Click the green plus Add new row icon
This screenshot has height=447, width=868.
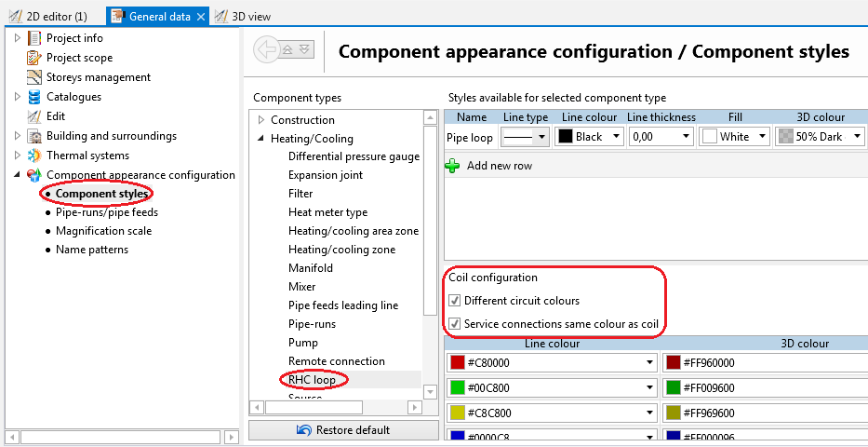point(453,165)
